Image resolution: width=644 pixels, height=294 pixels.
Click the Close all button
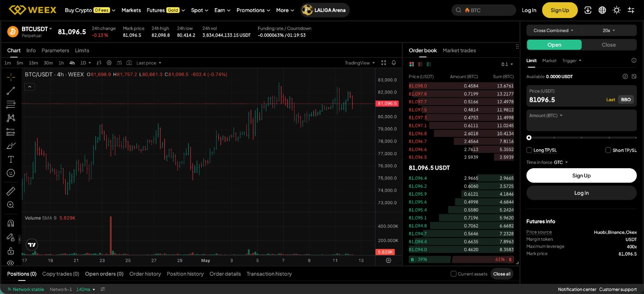point(502,274)
